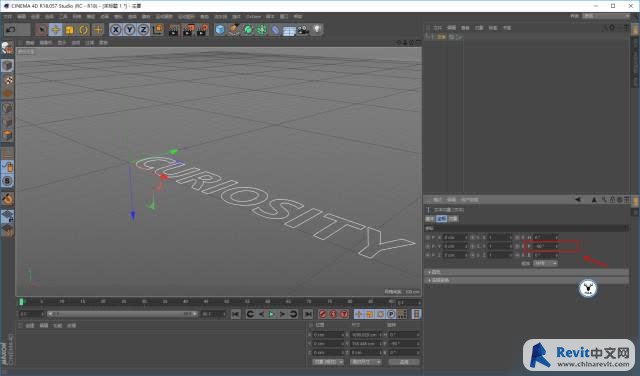Select Polygons mode in left sidebar
Screen dimensions: 640x376
tap(7, 135)
